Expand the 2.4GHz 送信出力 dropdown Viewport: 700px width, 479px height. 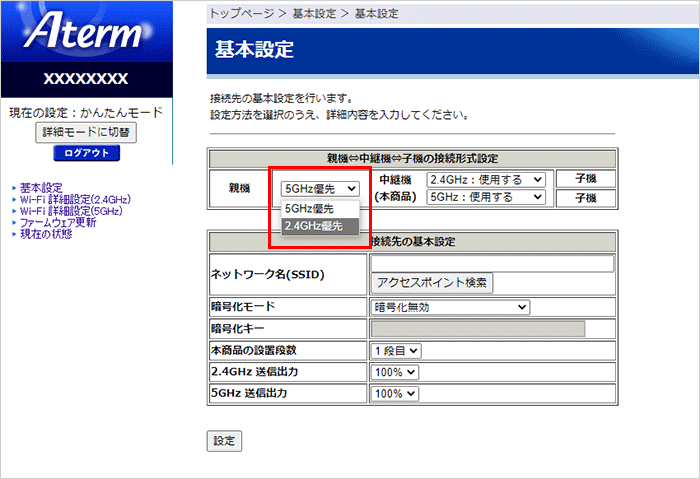click(x=394, y=372)
